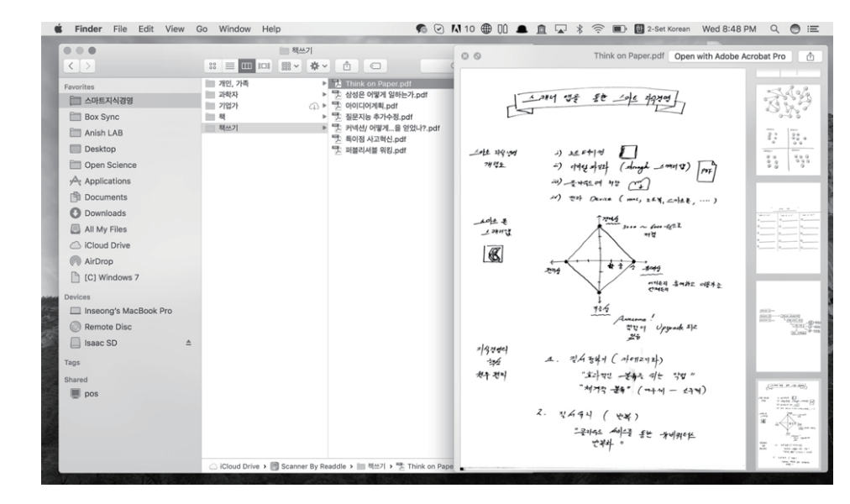The width and height of the screenshot is (850, 504).
Task: Expand the 책 folder arrow
Action: (324, 117)
